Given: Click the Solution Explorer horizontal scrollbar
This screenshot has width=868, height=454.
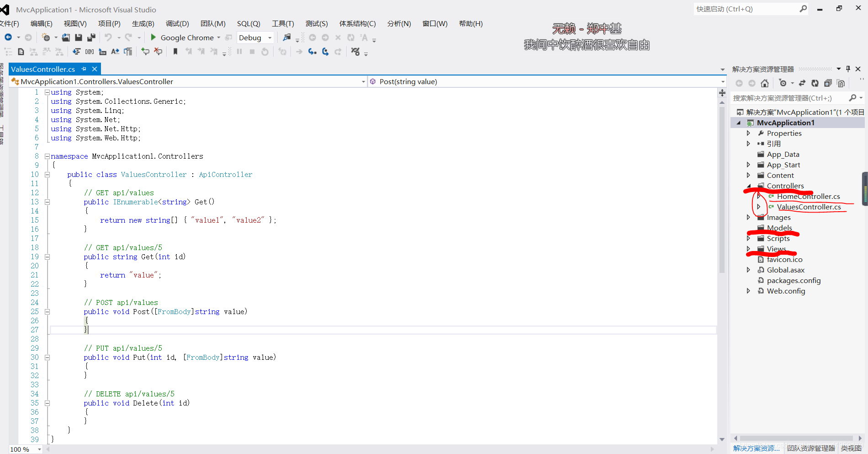Looking at the screenshot, I should tap(796, 438).
